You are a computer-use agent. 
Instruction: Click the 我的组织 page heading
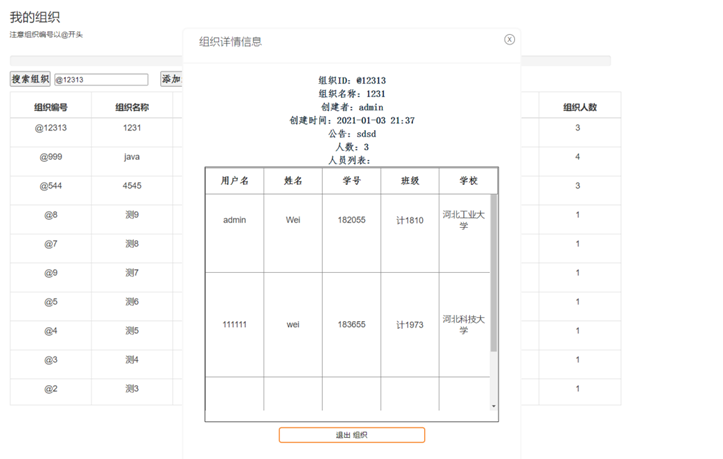coord(35,18)
